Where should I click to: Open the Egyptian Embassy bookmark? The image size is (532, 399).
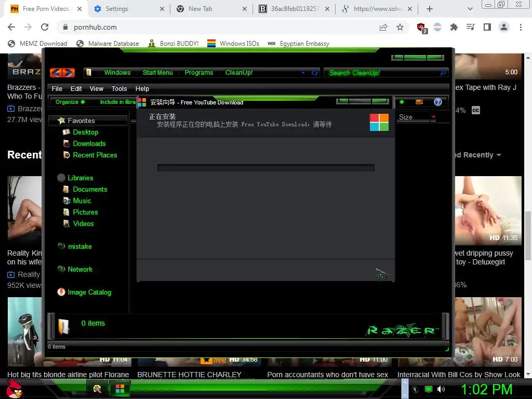click(299, 44)
